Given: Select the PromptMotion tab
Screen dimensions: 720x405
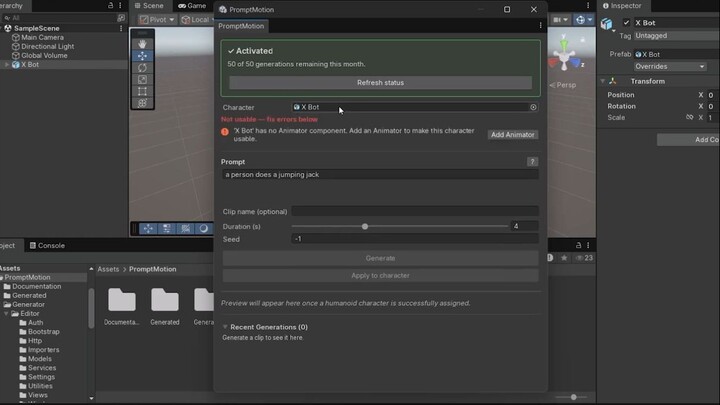Looking at the screenshot, I should click(x=241, y=26).
